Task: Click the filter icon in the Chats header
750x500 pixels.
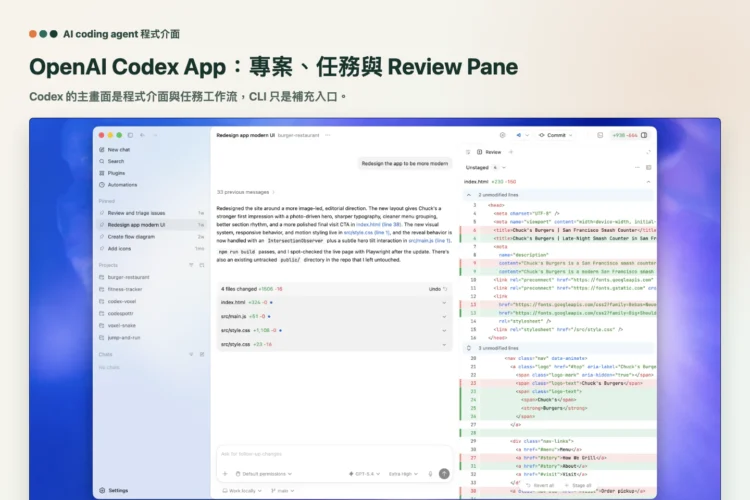Action: [x=191, y=355]
